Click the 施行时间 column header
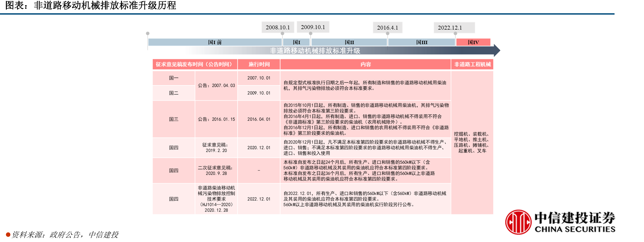This screenshot has width=644, height=242. 259,64
